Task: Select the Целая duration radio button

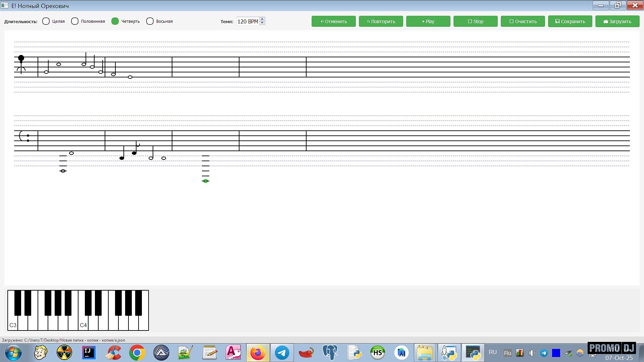Action: click(x=46, y=21)
